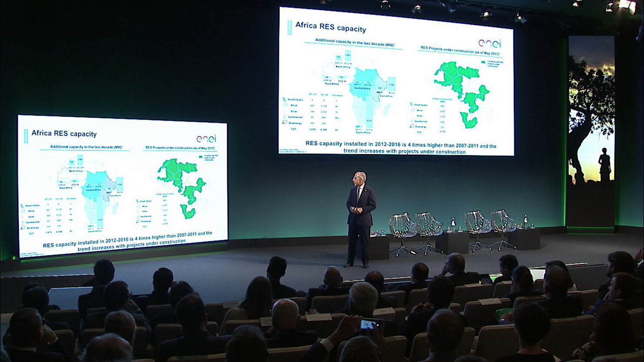Select the Wind icon on the left screen table
644x362 pixels.
tap(23, 211)
